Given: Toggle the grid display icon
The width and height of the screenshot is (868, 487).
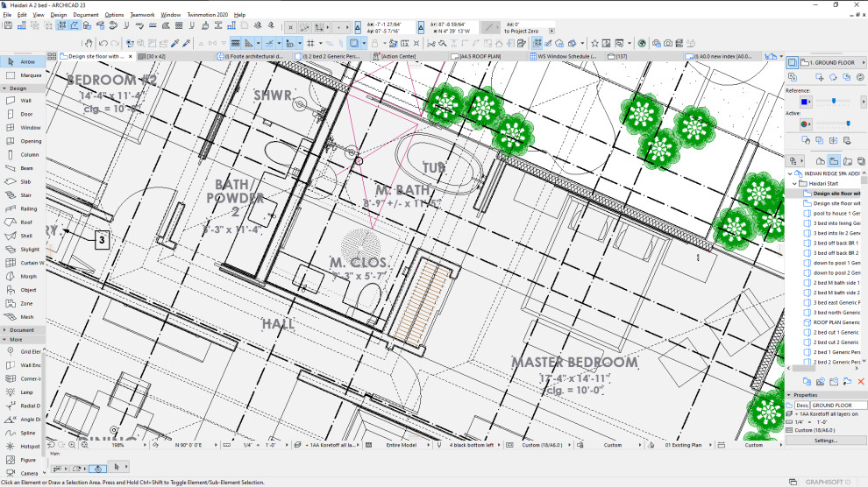Looking at the screenshot, I should click(x=310, y=43).
